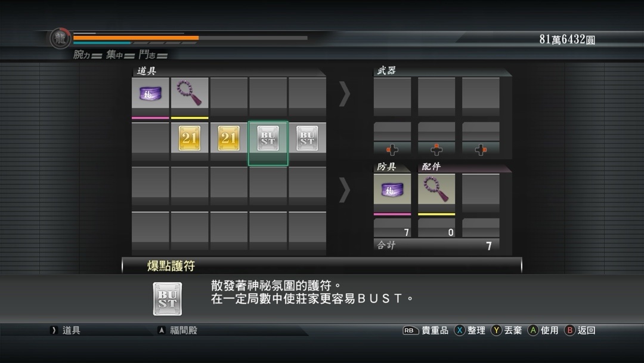Select the equipped prayer beads under 配件

coord(436,189)
